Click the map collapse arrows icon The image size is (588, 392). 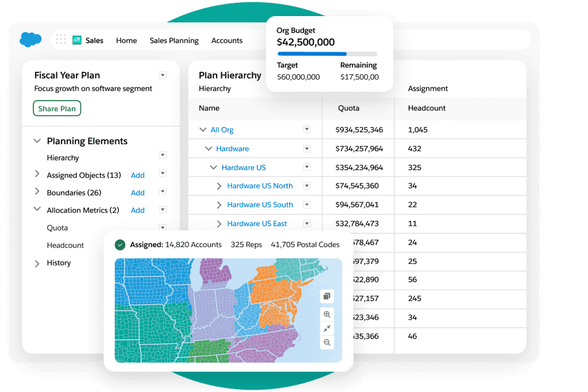click(327, 329)
